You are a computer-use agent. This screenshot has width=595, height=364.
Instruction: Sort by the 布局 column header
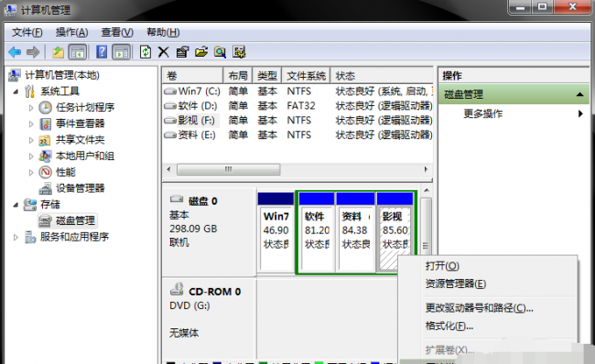click(x=238, y=76)
